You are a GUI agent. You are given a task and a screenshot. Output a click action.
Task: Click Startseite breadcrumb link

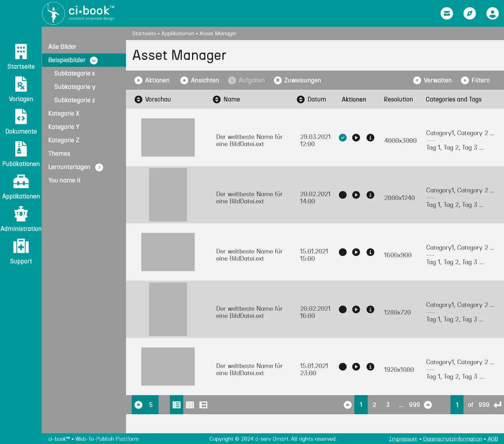pyautogui.click(x=144, y=34)
